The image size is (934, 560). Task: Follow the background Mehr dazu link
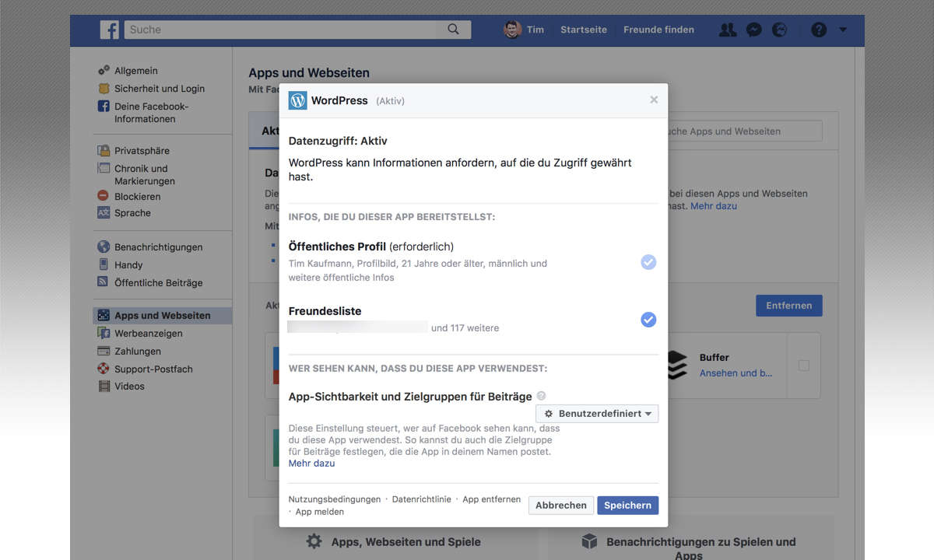[x=714, y=206]
